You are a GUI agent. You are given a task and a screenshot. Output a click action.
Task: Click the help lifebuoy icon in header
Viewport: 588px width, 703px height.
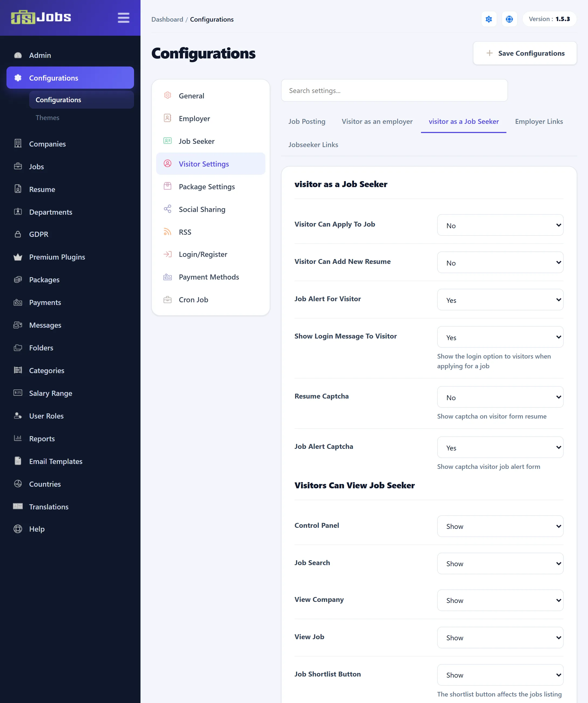pyautogui.click(x=509, y=19)
